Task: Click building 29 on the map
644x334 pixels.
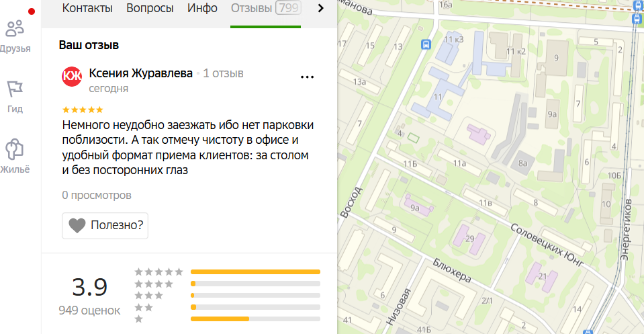Action: coord(469,239)
